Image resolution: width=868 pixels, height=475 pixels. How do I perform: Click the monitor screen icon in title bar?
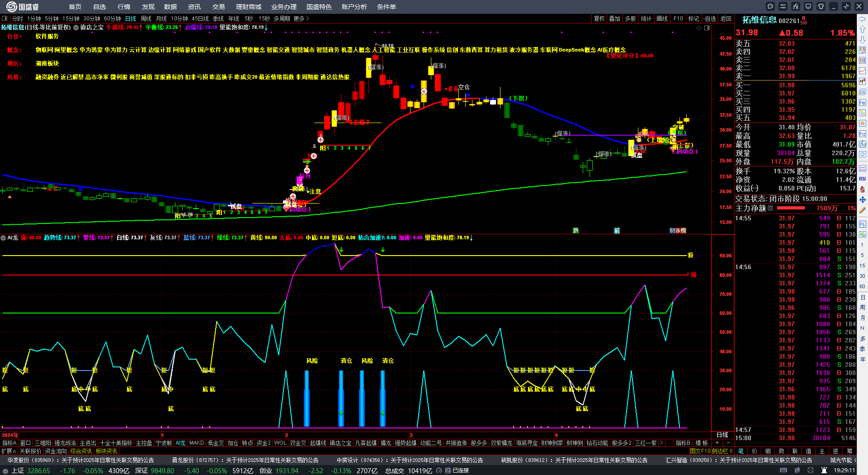[x=808, y=6]
